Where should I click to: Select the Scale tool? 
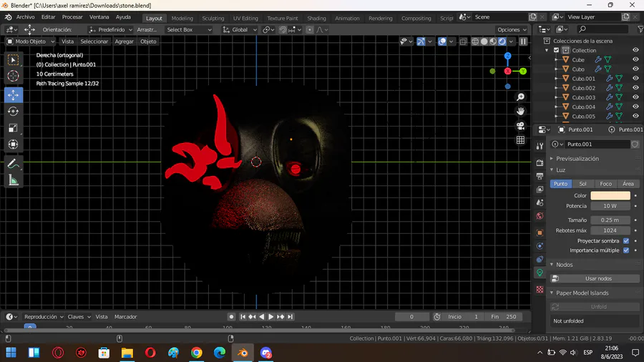pos(14,128)
